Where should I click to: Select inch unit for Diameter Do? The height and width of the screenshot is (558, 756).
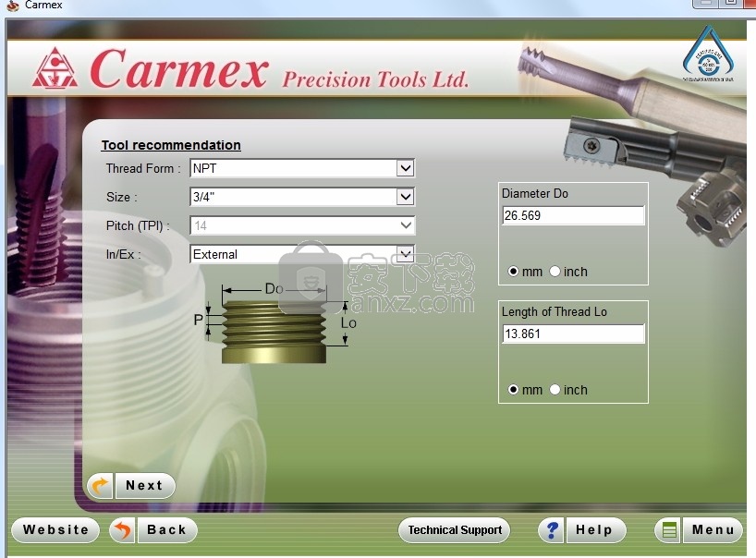(x=555, y=272)
